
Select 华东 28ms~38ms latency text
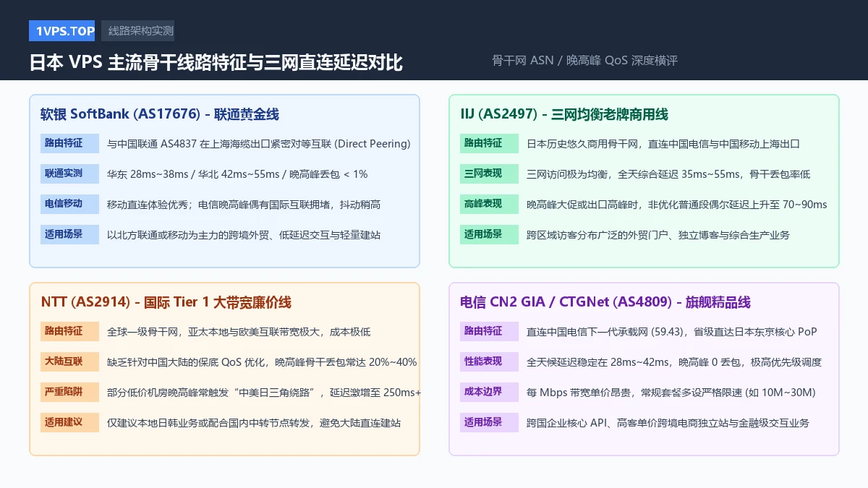click(x=237, y=174)
